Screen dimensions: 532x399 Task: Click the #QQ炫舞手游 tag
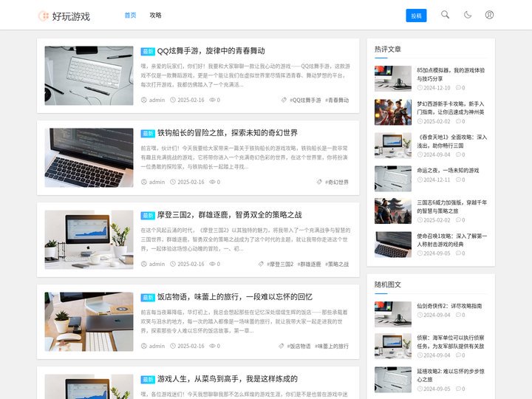click(305, 100)
